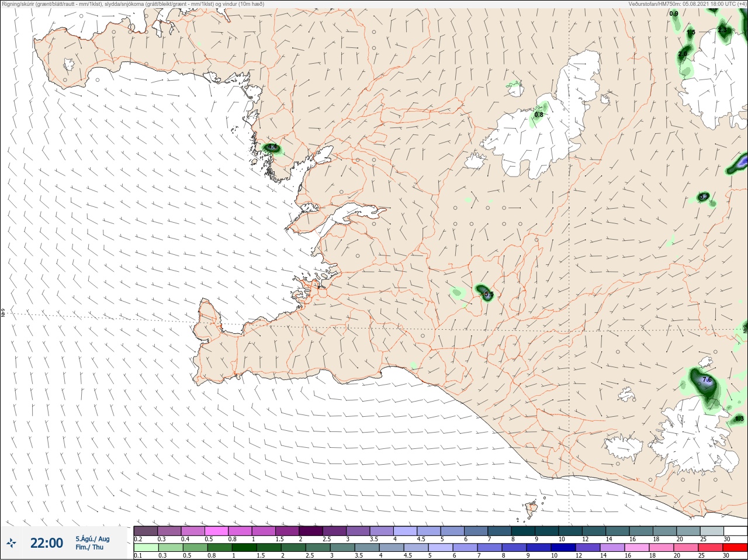Click the 0.2 label on the upper legend
748x560 pixels.
tap(138, 538)
